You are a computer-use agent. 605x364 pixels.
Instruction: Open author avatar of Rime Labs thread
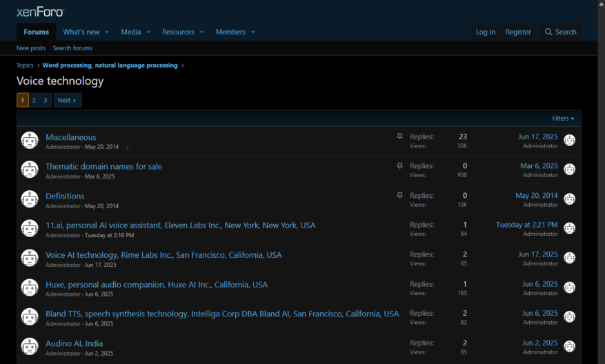point(30,258)
